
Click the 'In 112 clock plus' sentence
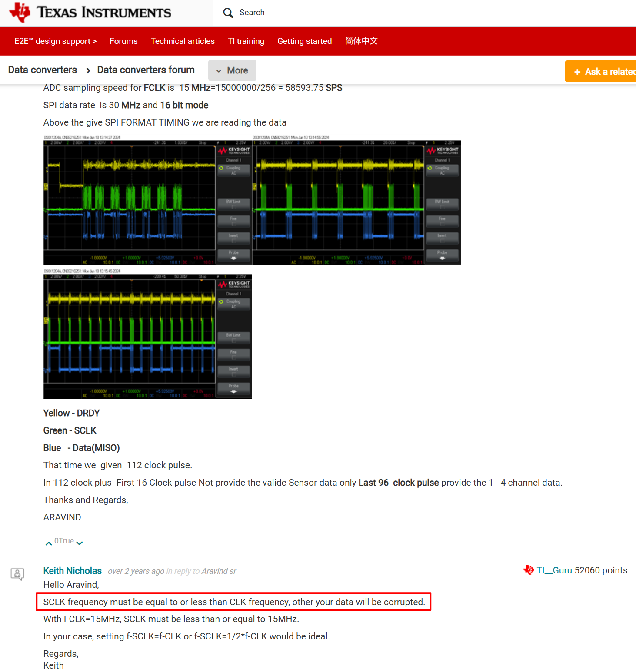tap(303, 483)
